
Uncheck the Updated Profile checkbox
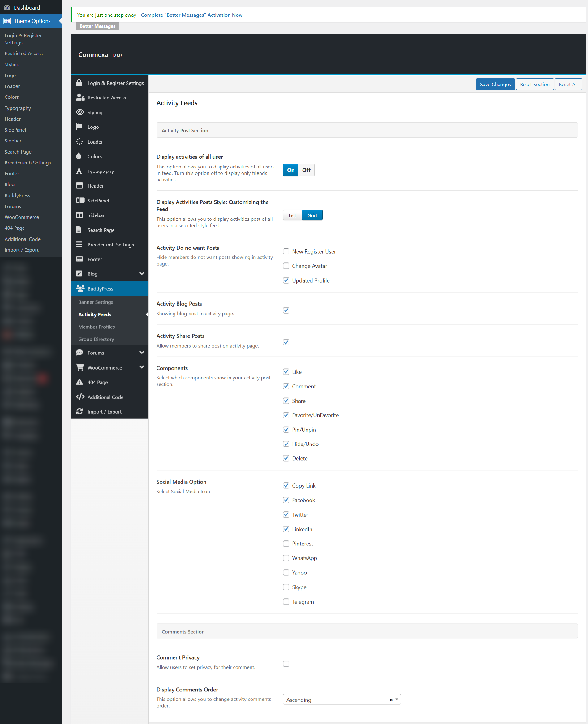coord(286,280)
